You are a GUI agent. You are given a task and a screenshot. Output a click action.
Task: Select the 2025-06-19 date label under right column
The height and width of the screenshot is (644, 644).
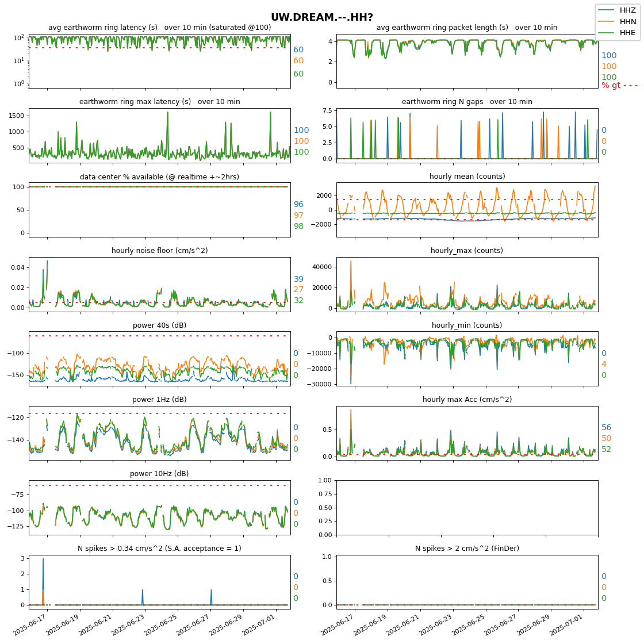(x=370, y=624)
